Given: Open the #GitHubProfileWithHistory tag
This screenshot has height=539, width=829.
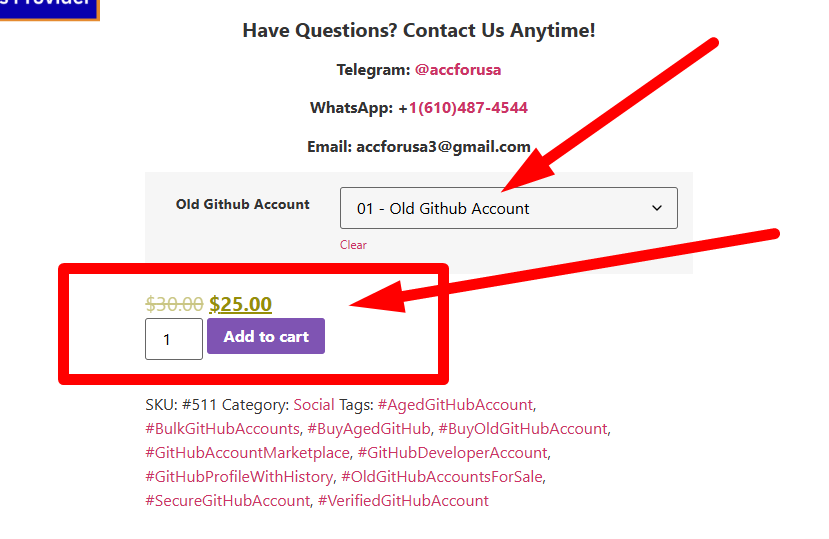Looking at the screenshot, I should 240,477.
